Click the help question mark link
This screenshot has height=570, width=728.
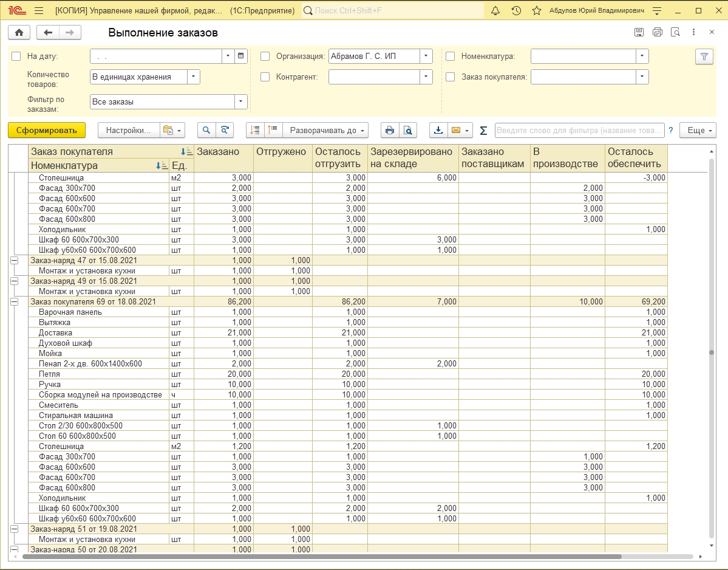(671, 131)
